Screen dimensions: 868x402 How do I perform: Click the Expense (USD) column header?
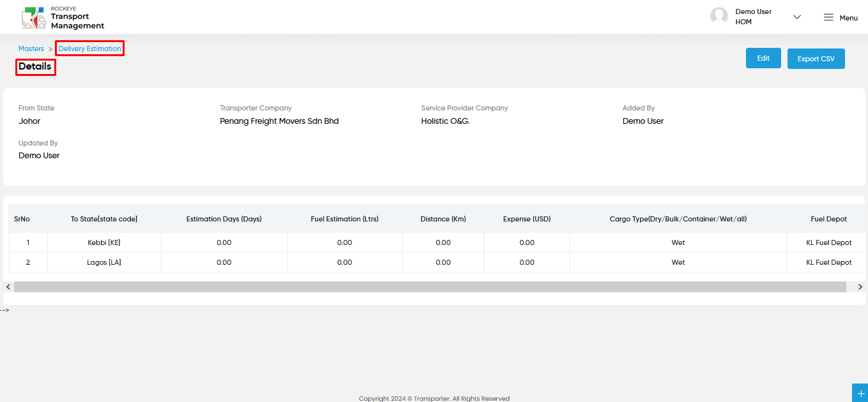click(x=527, y=219)
